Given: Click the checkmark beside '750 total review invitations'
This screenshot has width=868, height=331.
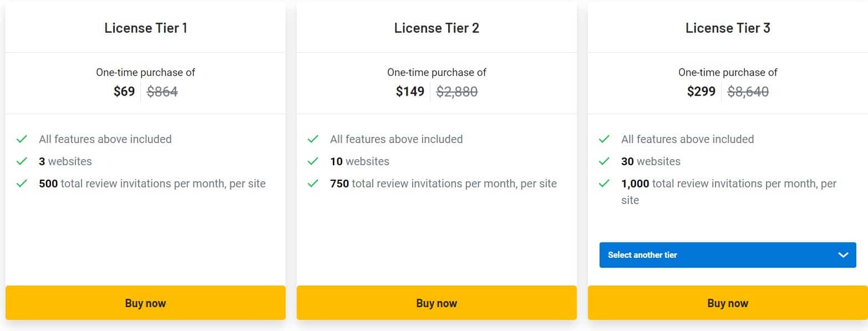Looking at the screenshot, I should (x=314, y=184).
